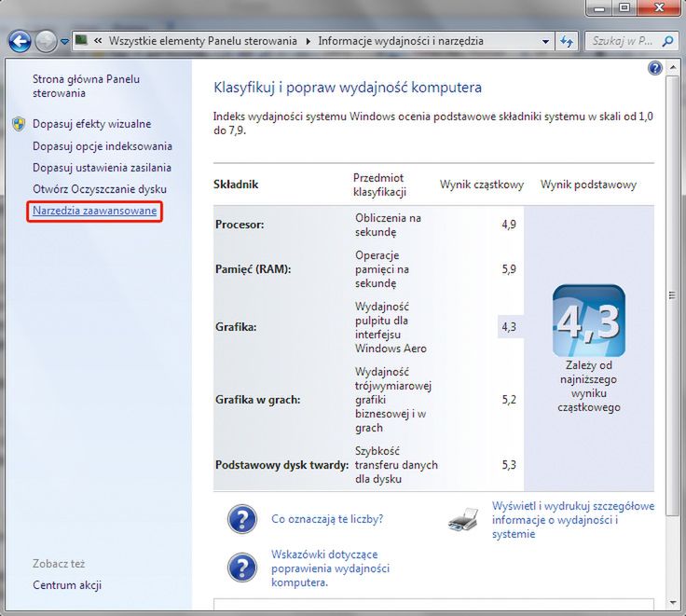Click 'Szybkość transferu danych dla dysku' description
686x616 pixels.
396,465
